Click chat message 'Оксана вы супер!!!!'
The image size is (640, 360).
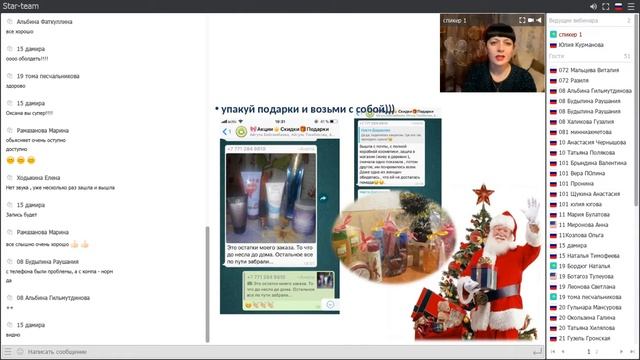[x=29, y=113]
